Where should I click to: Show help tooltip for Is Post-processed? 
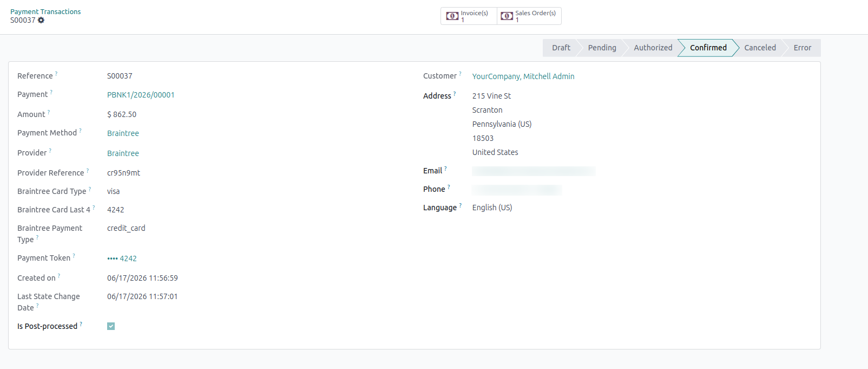click(x=81, y=324)
